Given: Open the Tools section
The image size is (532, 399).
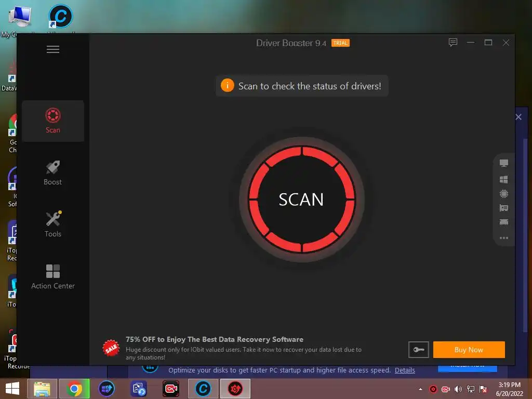Looking at the screenshot, I should (x=53, y=224).
